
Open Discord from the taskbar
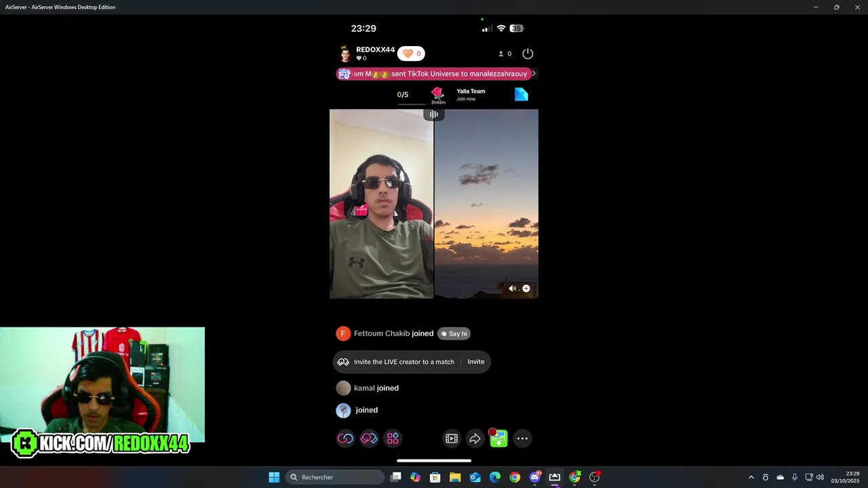pyautogui.click(x=535, y=477)
